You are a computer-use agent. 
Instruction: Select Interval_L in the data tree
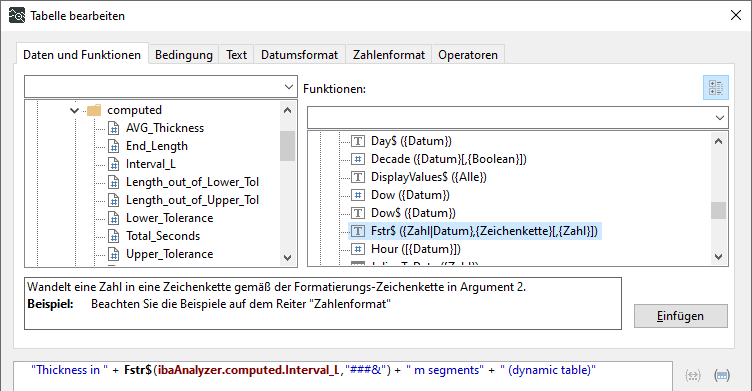(x=151, y=164)
